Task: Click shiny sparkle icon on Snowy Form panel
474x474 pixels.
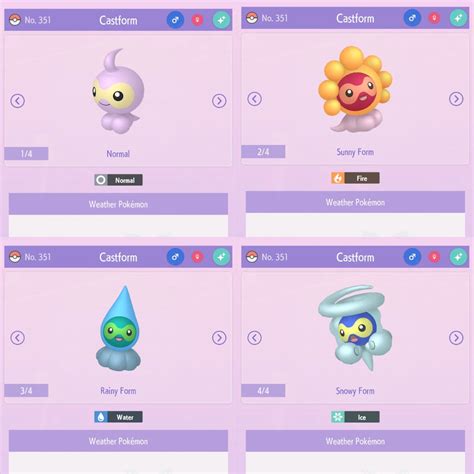Action: (458, 257)
